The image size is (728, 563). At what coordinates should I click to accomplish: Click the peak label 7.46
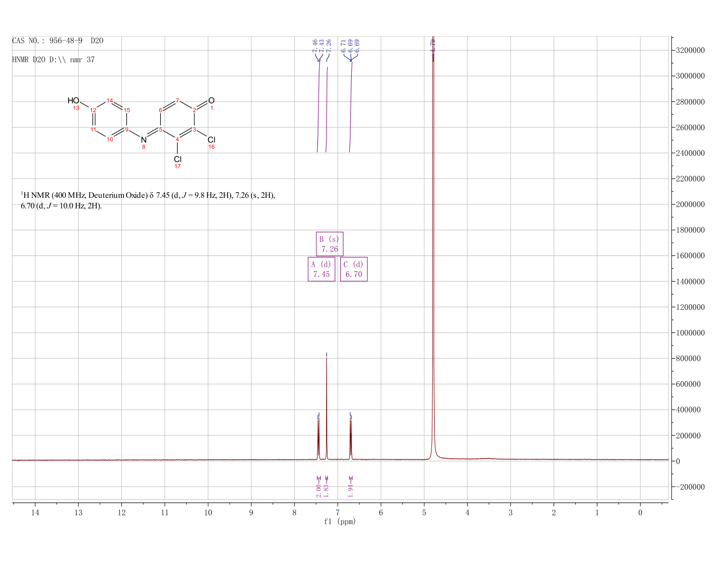[315, 45]
